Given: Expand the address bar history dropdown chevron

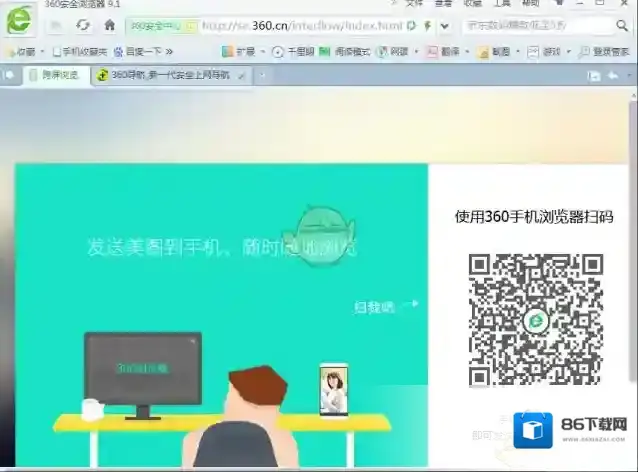Looking at the screenshot, I should [445, 26].
